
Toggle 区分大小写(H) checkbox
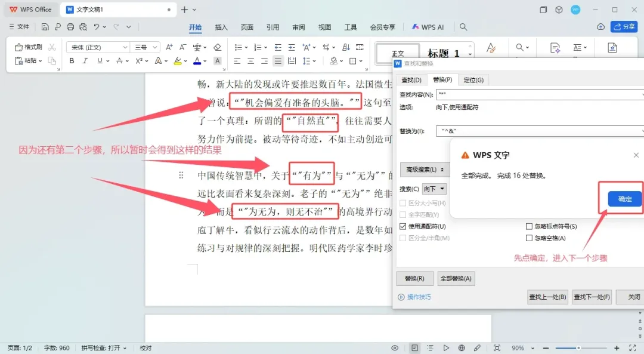(403, 203)
